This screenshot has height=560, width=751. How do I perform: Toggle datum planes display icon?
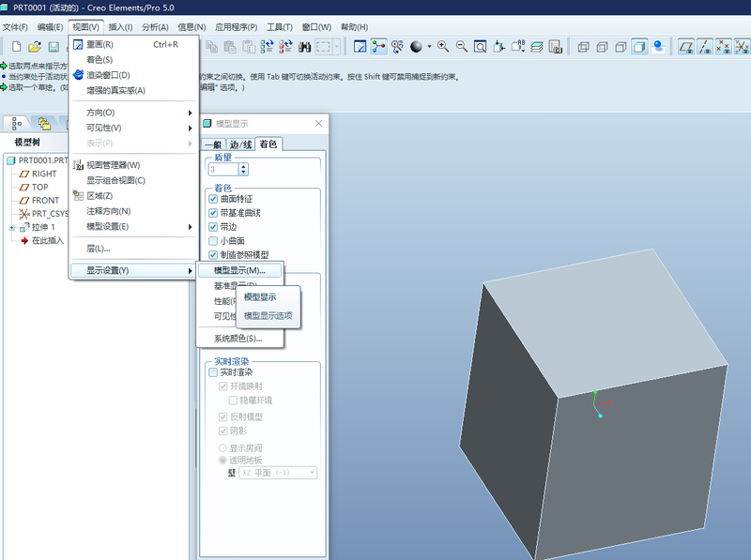coord(686,47)
